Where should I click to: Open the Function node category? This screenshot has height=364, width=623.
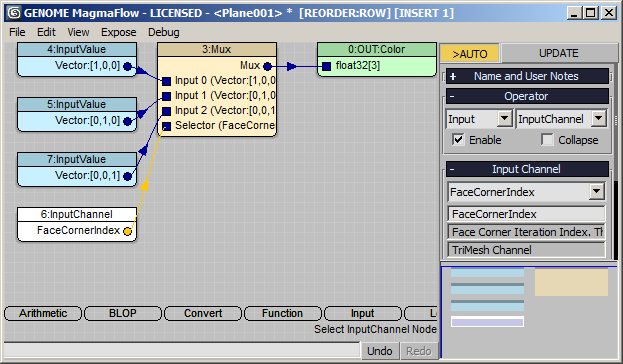pyautogui.click(x=282, y=314)
